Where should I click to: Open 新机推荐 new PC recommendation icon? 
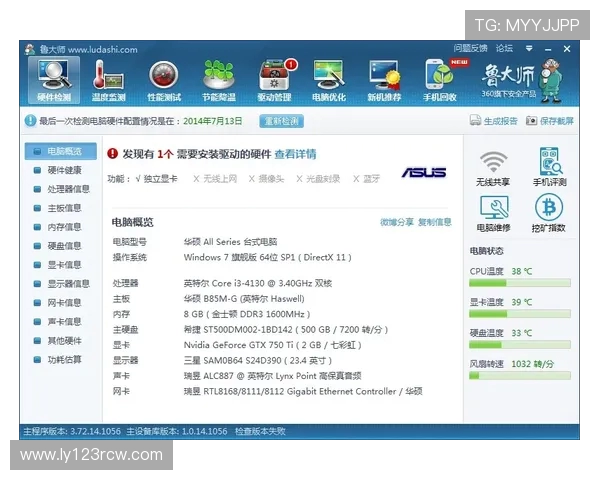384,80
